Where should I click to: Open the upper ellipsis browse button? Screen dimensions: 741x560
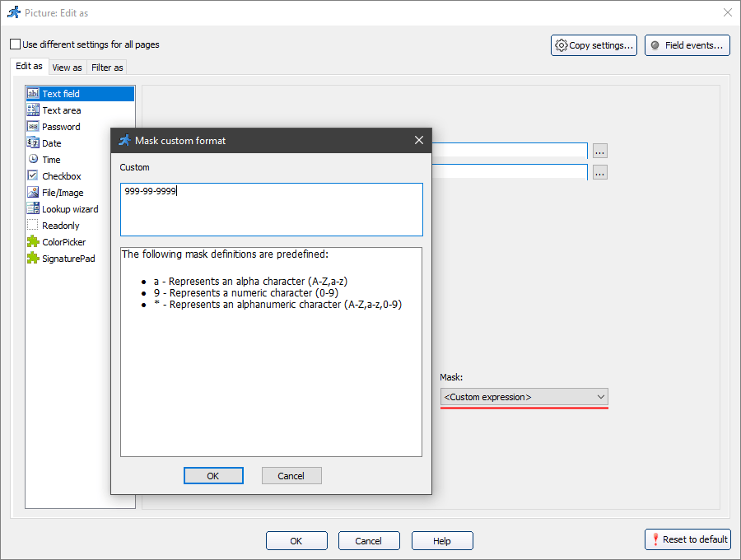click(x=599, y=150)
